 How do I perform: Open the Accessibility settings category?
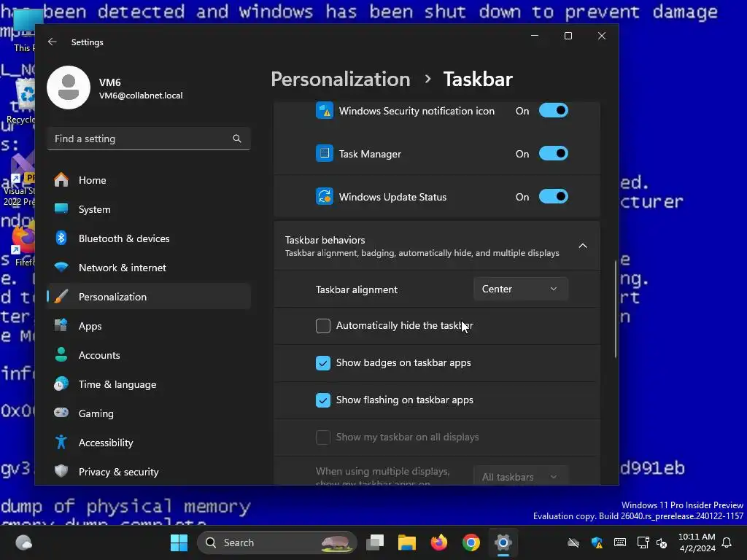point(149,443)
